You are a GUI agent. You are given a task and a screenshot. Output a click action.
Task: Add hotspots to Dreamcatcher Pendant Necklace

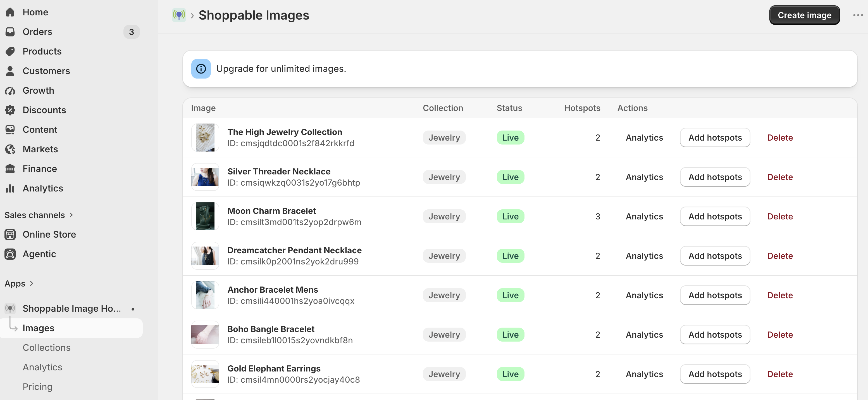pos(715,256)
